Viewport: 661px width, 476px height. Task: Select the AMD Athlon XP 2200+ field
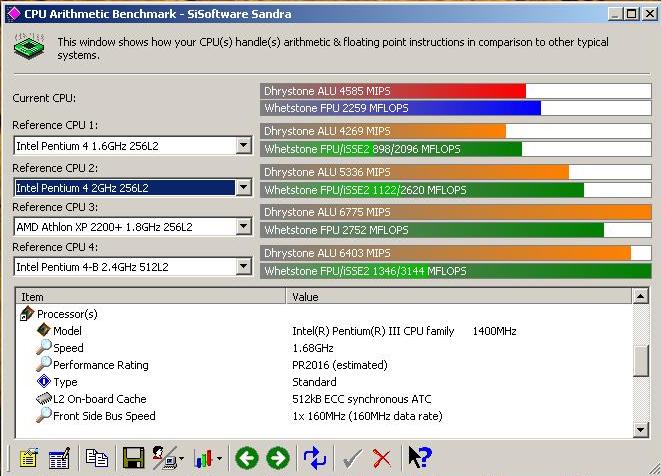point(133,227)
